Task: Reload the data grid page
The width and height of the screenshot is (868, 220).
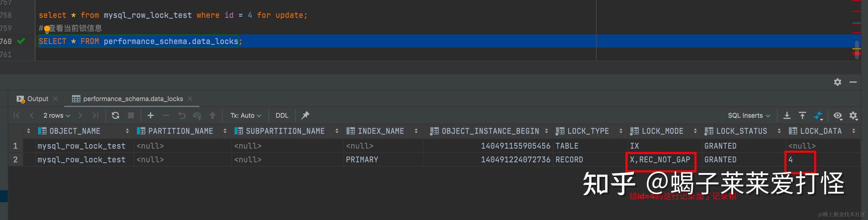Action: coord(115,116)
